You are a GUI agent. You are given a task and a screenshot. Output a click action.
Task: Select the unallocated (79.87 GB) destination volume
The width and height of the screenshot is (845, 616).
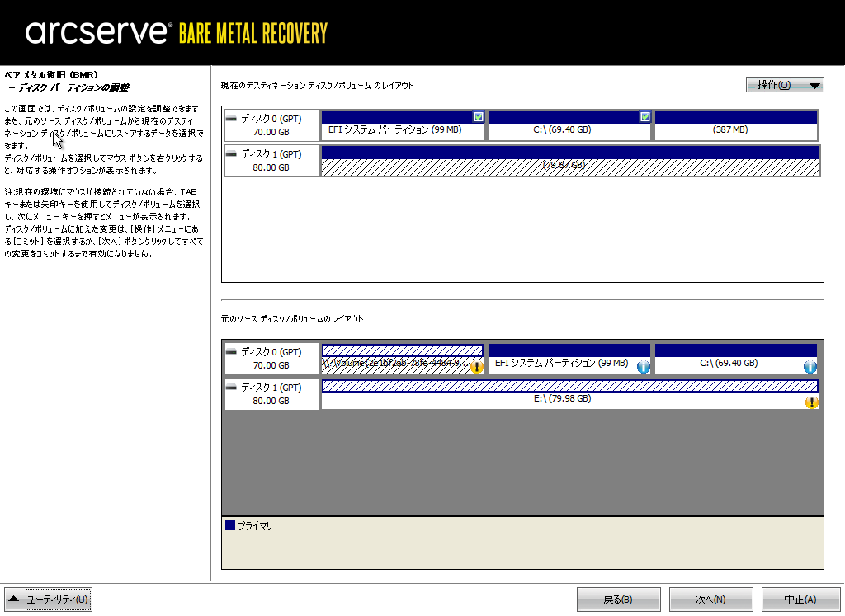tap(570, 161)
